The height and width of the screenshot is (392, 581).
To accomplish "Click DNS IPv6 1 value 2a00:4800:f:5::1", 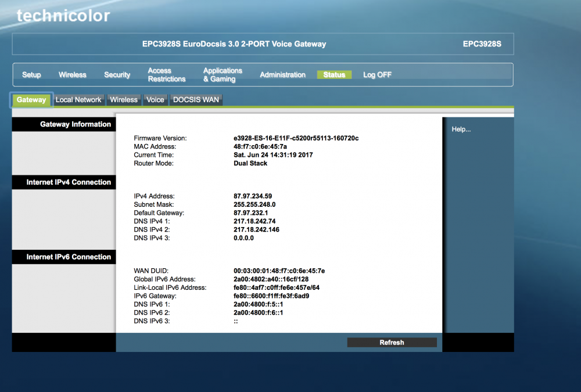I will pos(259,304).
